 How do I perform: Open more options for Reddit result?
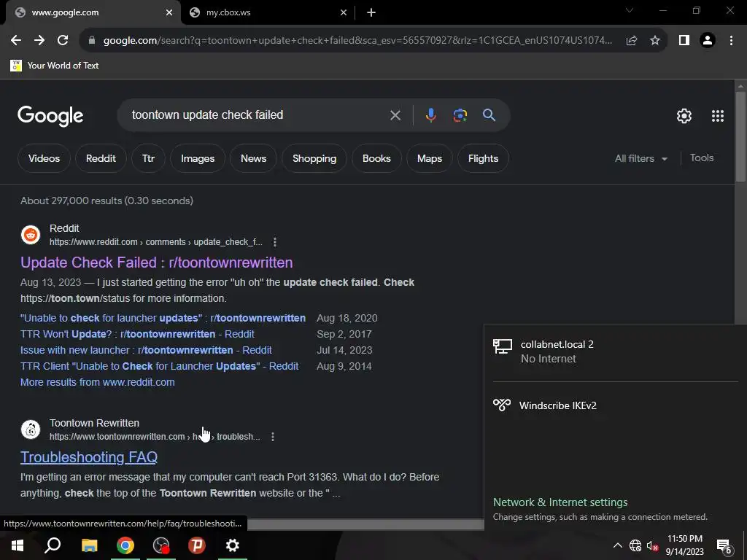275,242
